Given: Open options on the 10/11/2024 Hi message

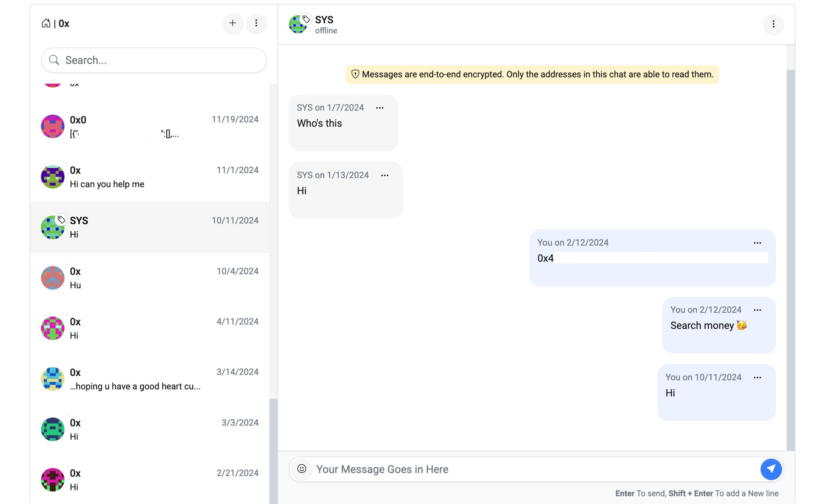Looking at the screenshot, I should 757,378.
